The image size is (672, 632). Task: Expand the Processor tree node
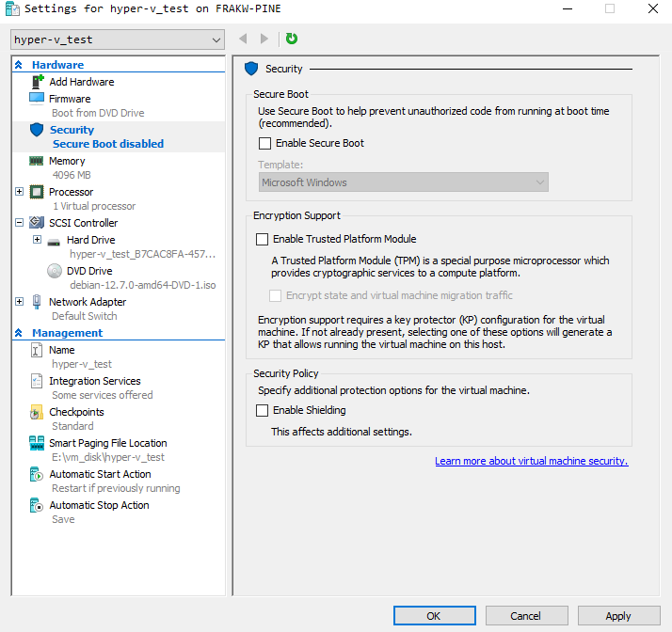coord(19,192)
